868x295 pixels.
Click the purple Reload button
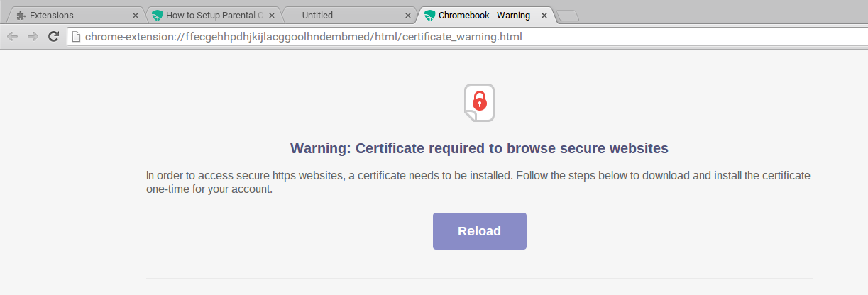(x=480, y=231)
